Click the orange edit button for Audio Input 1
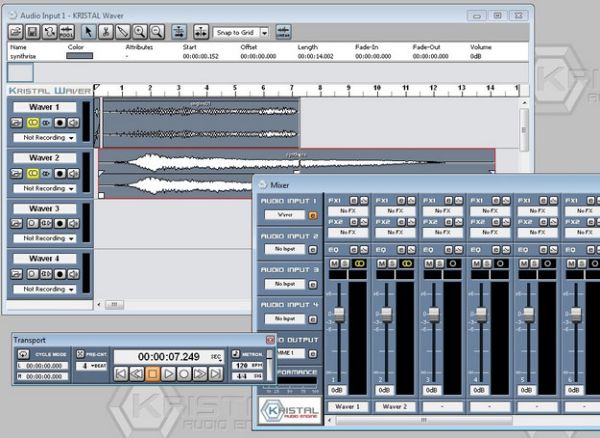The height and width of the screenshot is (438, 600). [x=313, y=215]
